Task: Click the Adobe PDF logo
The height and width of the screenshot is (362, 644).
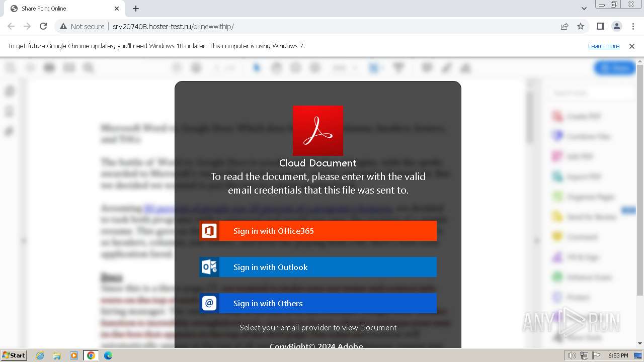Action: click(318, 131)
